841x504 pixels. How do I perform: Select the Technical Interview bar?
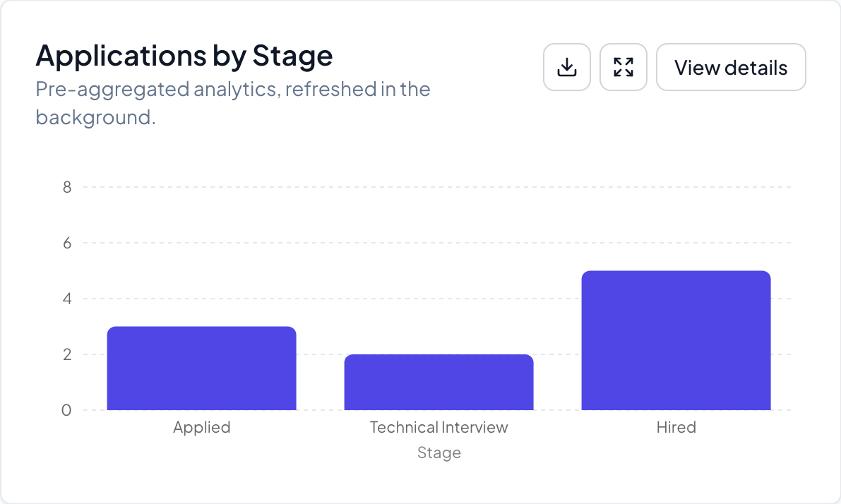pos(439,383)
